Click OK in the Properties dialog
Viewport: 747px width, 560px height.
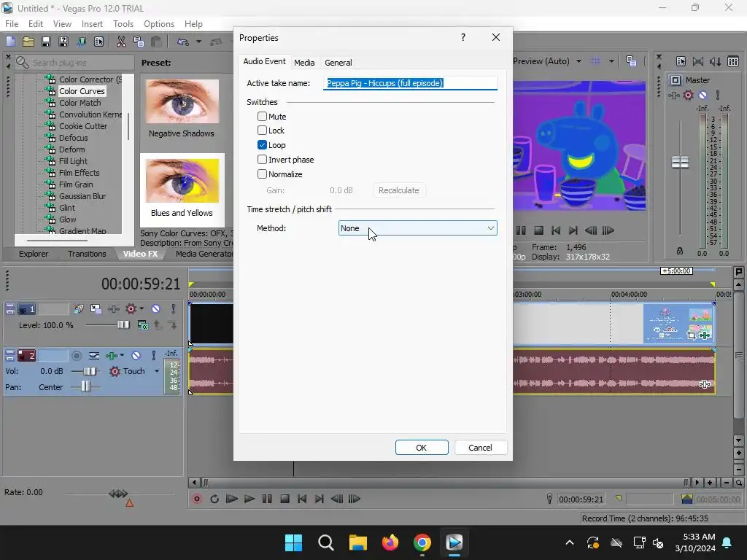(x=422, y=448)
